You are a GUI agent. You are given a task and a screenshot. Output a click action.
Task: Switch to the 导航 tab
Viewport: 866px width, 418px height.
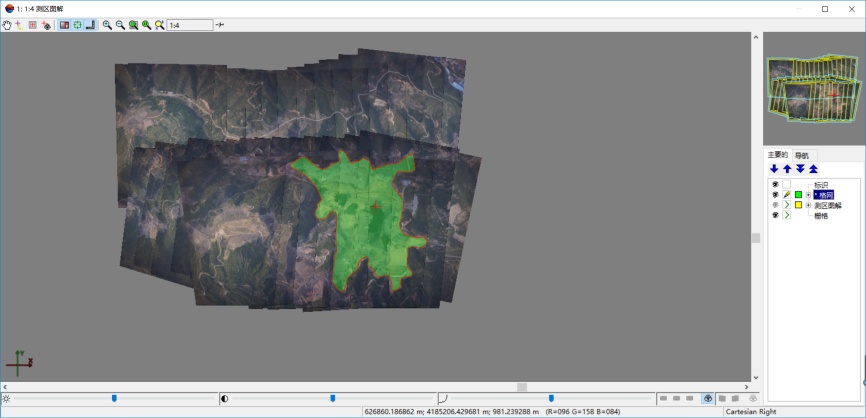803,155
